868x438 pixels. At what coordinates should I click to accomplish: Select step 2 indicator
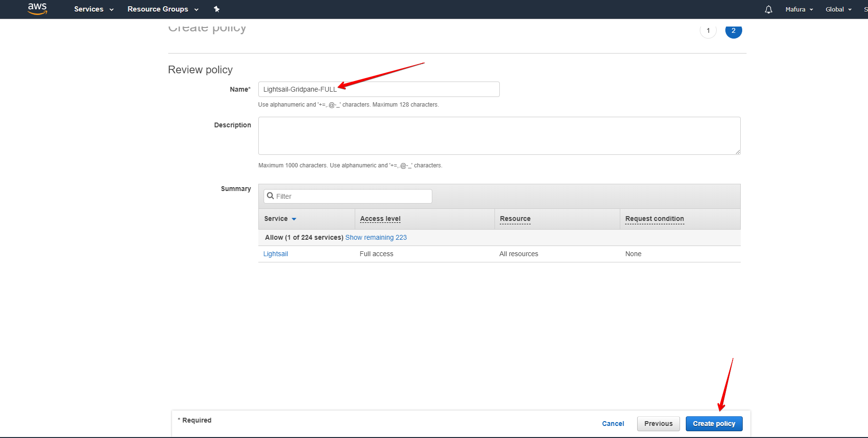(x=734, y=30)
